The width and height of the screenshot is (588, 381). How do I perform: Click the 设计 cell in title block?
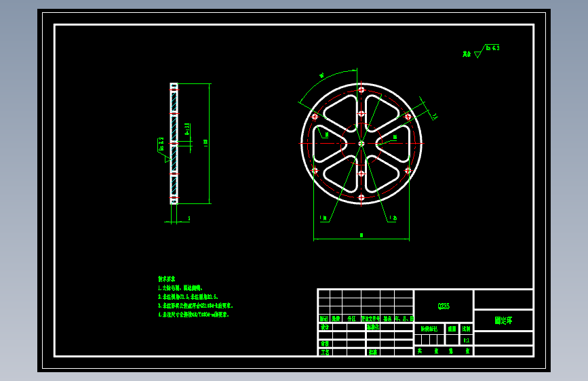coord(325,327)
